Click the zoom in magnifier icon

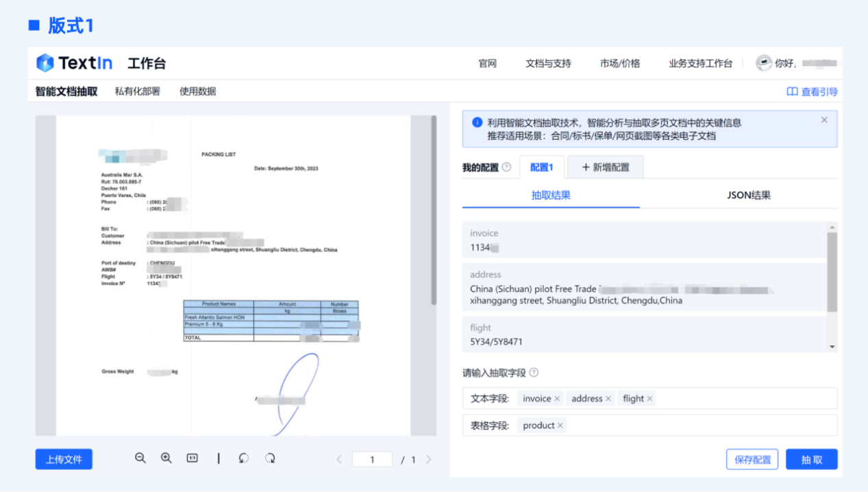point(166,458)
